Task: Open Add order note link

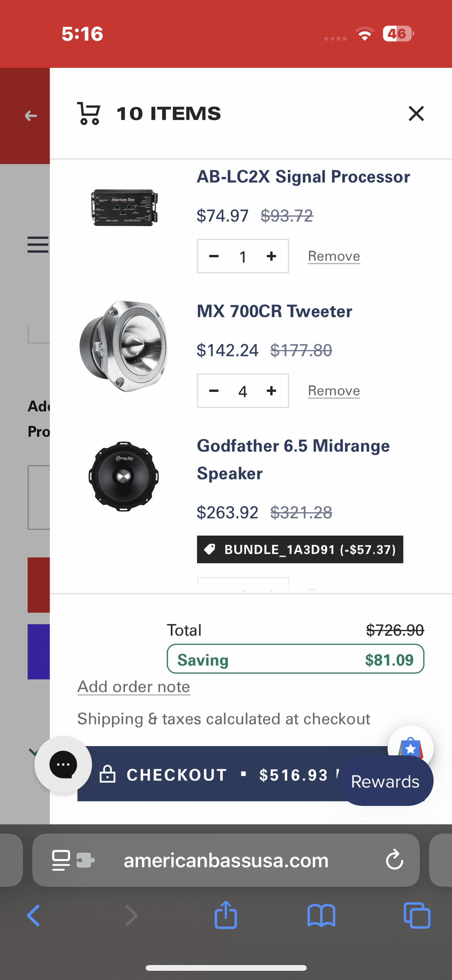Action: [x=134, y=687]
